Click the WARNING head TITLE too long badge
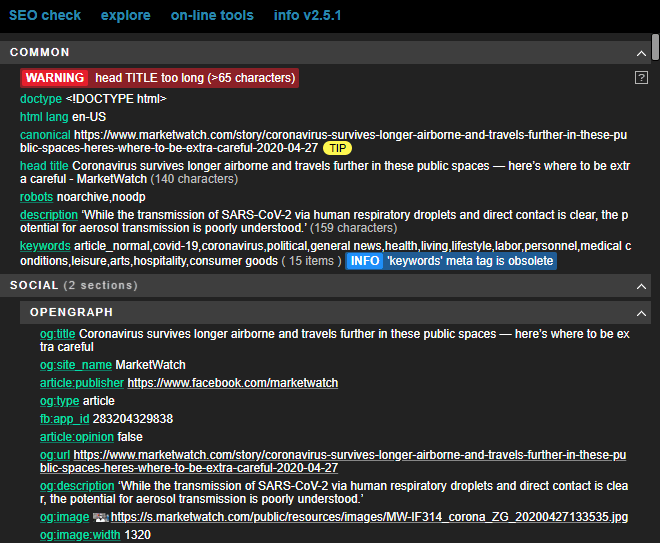 point(160,78)
